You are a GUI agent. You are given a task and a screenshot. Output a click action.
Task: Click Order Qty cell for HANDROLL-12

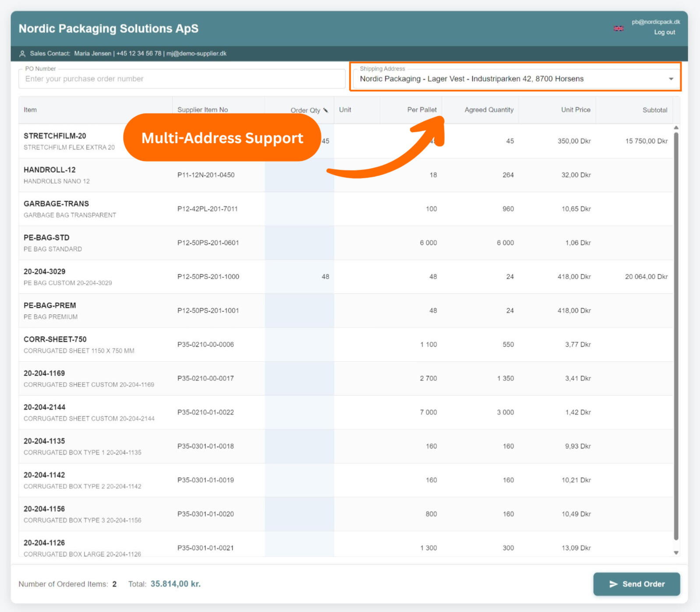(299, 175)
